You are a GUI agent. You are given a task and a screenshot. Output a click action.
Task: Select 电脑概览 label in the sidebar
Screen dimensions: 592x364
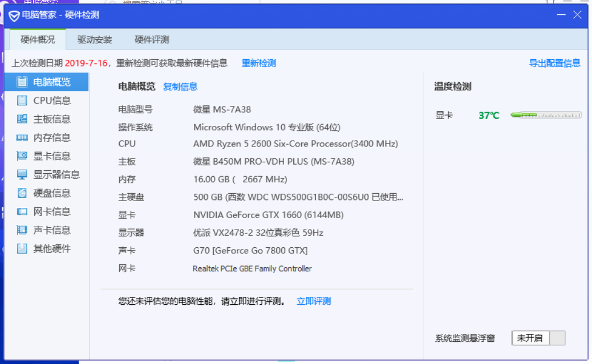[52, 82]
